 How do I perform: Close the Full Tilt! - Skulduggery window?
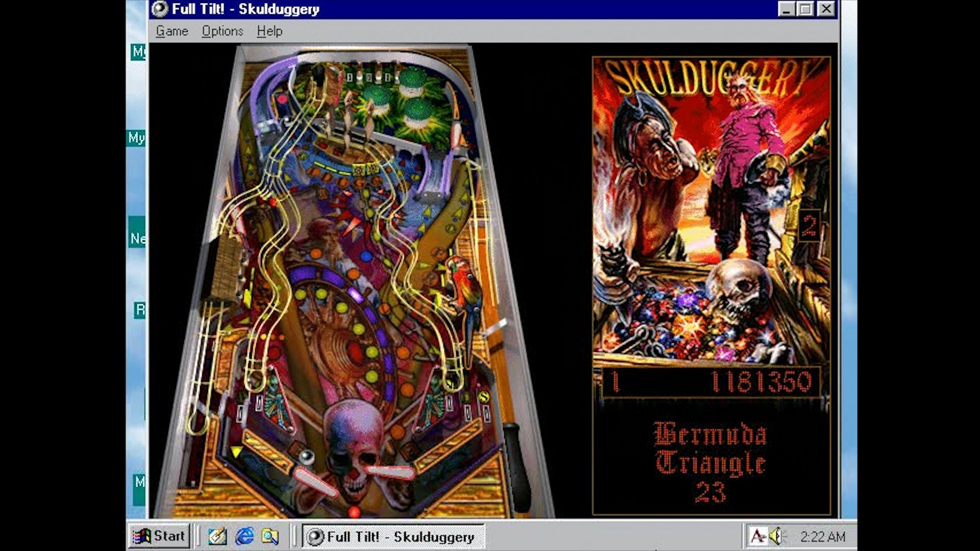(826, 9)
